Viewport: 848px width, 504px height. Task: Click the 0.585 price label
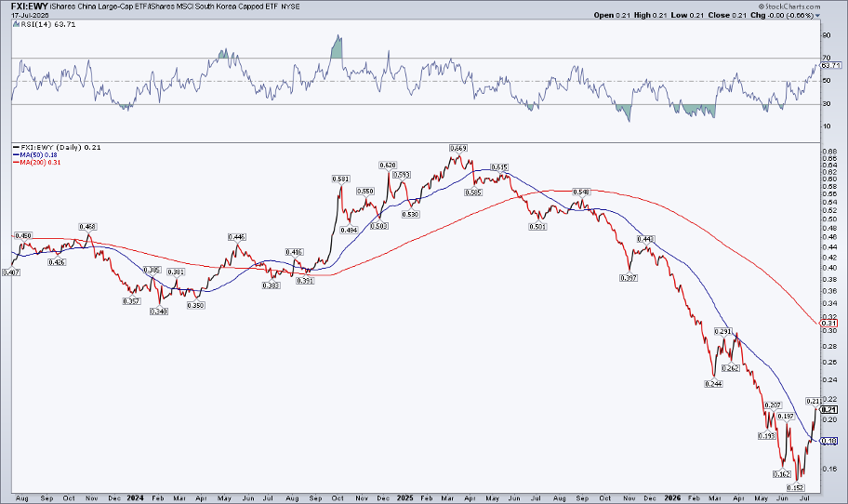(x=472, y=192)
